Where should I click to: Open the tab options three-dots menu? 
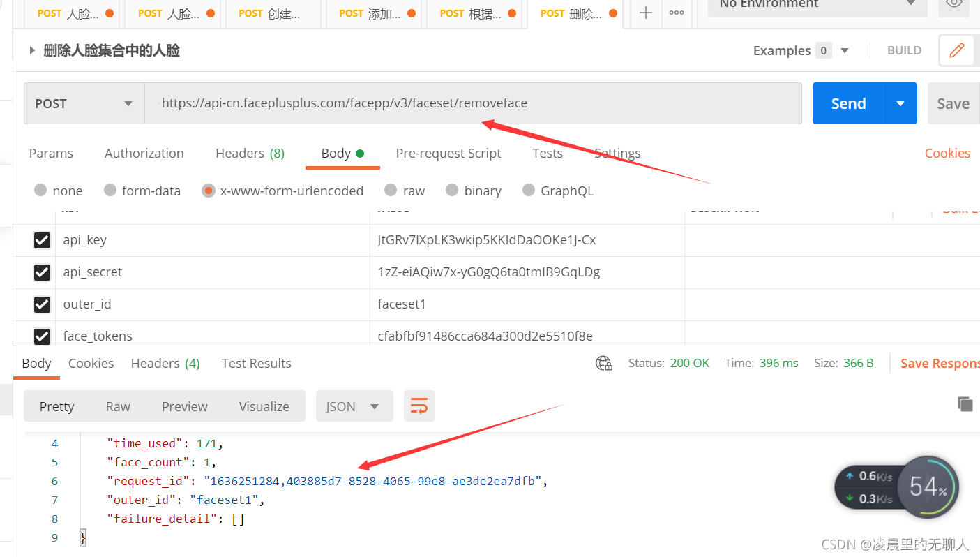click(676, 13)
